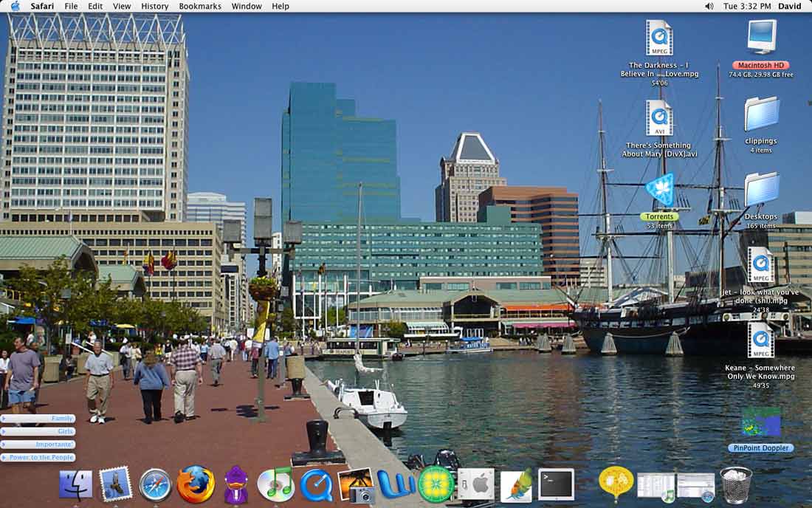This screenshot has height=508, width=812.
Task: Select the Torrents folder icon
Action: point(660,190)
